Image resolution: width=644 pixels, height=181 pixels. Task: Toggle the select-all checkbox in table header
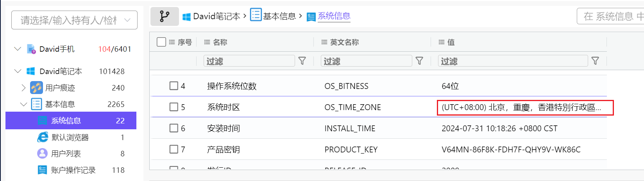pos(161,42)
